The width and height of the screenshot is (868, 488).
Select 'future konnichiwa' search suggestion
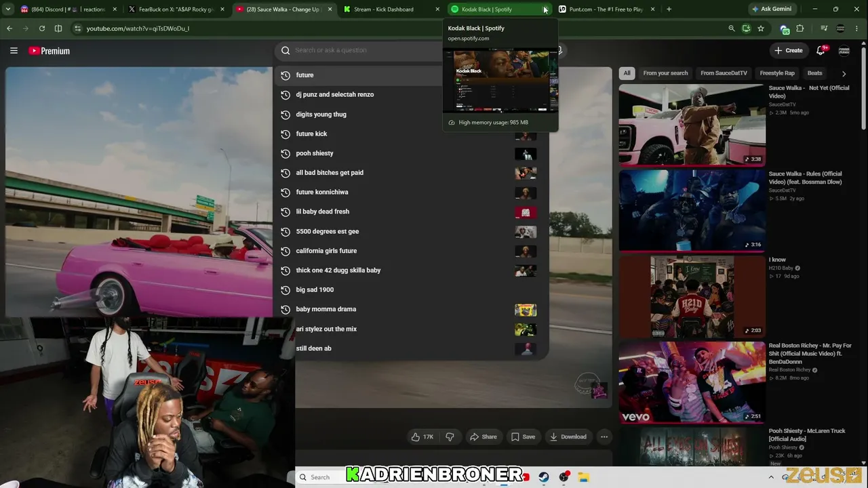[x=411, y=192]
